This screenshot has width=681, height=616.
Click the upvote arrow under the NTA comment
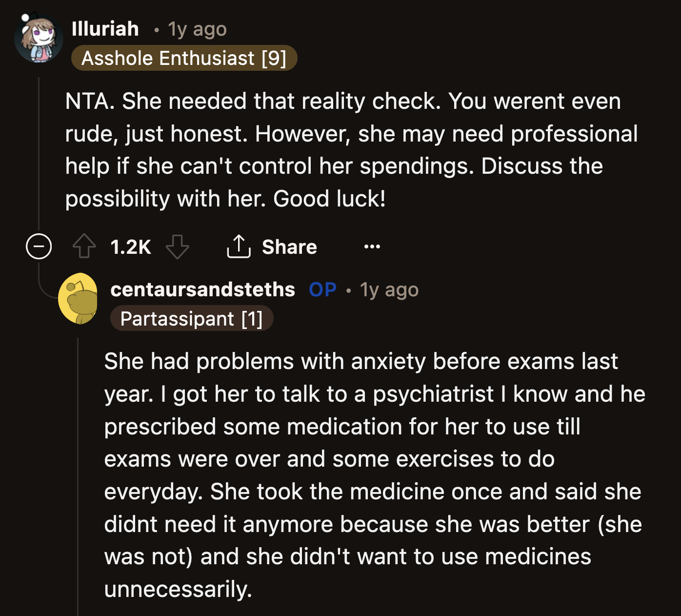pyautogui.click(x=84, y=246)
